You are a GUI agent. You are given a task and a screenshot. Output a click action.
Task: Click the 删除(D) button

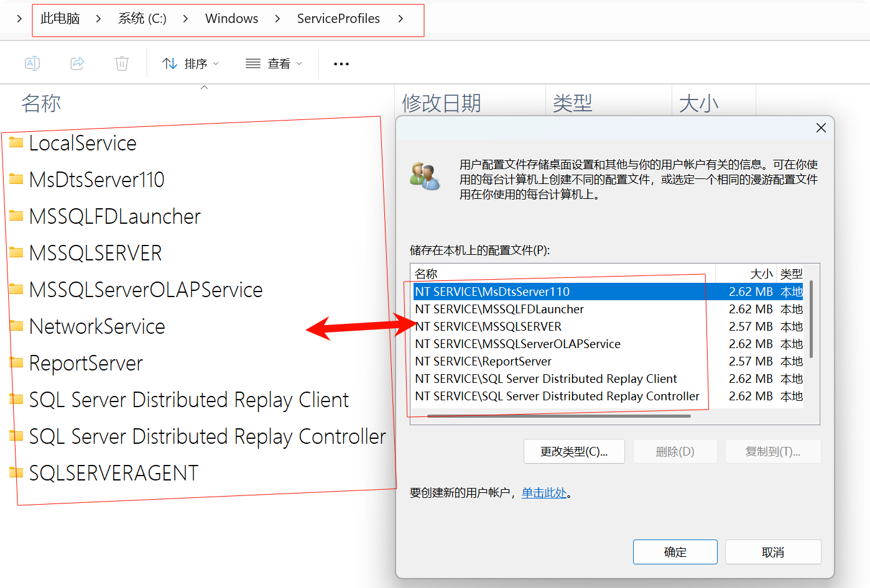pyautogui.click(x=675, y=451)
